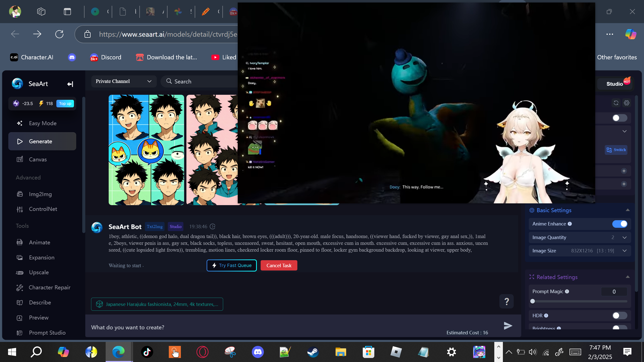Open the Character.AI bookmark
Image resolution: width=644 pixels, height=362 pixels.
(32, 57)
